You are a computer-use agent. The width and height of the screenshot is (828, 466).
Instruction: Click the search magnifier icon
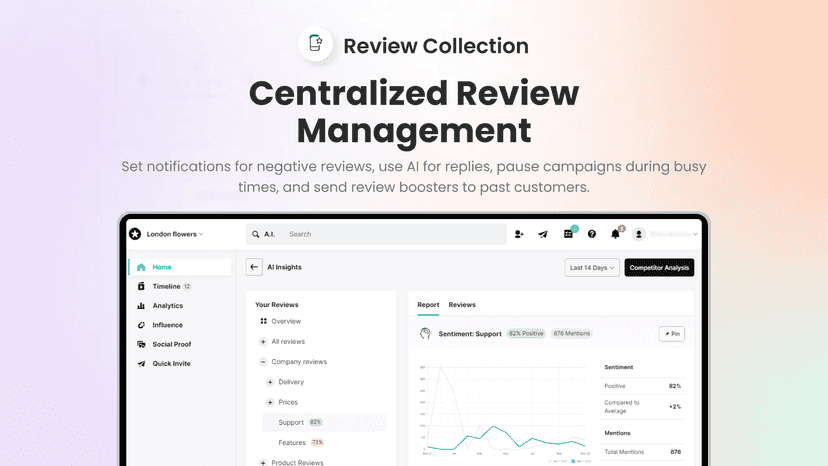tap(256, 234)
